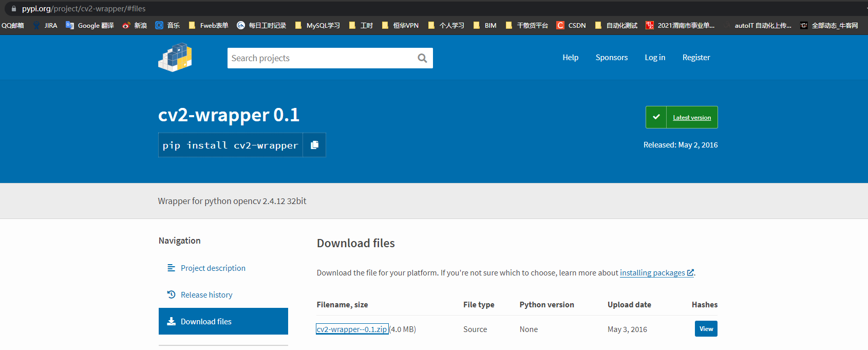Click the search magnifier icon
Image resolution: width=868 pixels, height=350 pixels.
(x=422, y=58)
